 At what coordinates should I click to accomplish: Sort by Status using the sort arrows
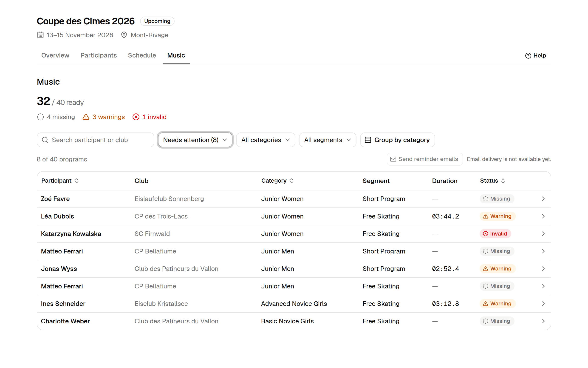(503, 181)
